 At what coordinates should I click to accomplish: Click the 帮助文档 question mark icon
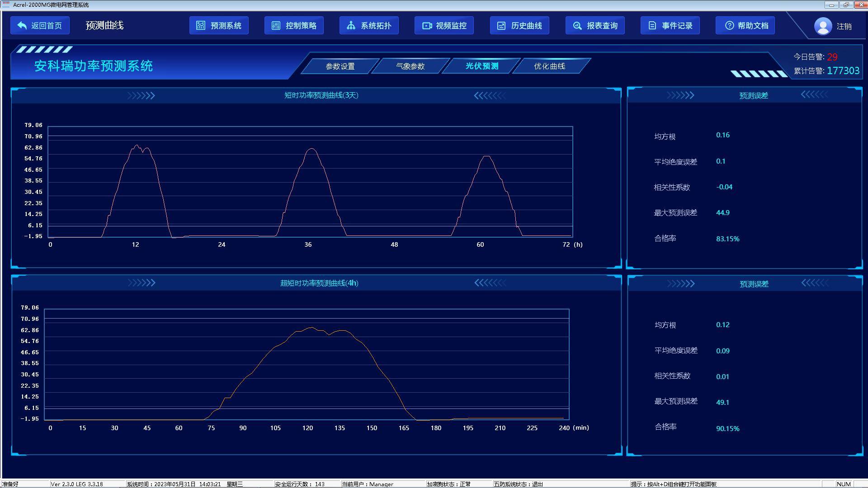[x=729, y=26]
